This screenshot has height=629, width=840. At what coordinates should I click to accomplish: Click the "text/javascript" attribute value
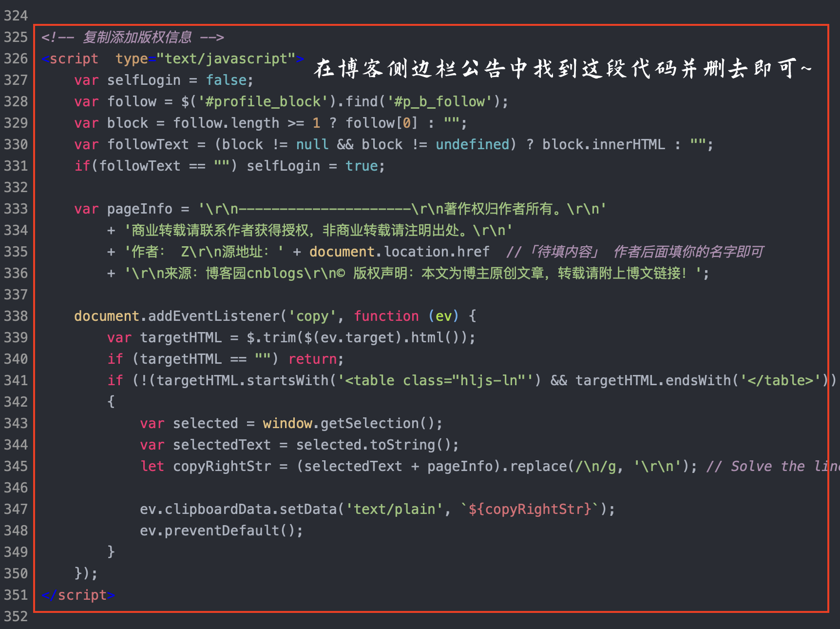pos(226,59)
